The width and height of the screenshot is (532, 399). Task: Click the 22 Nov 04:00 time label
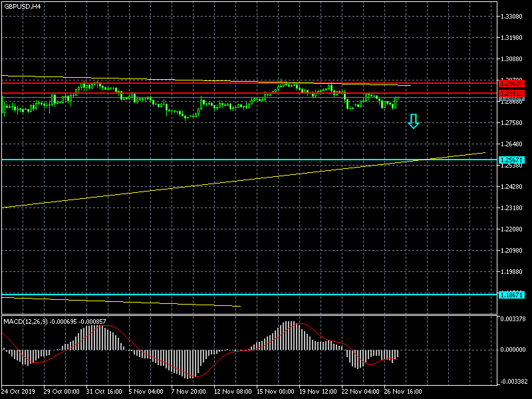(x=361, y=391)
